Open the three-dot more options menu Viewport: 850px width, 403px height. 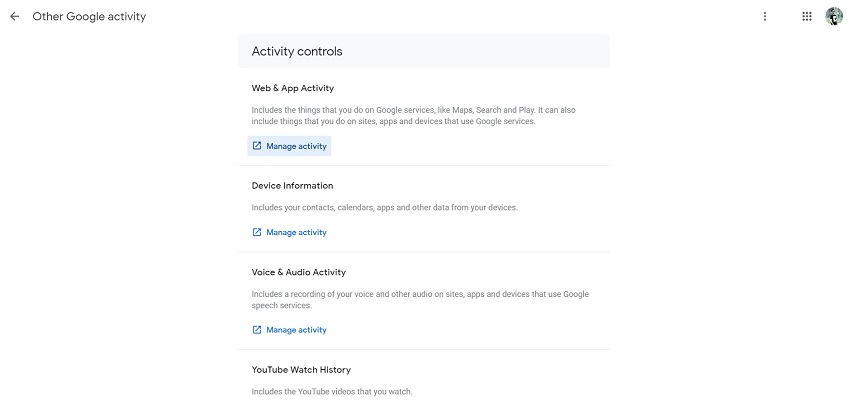(765, 17)
